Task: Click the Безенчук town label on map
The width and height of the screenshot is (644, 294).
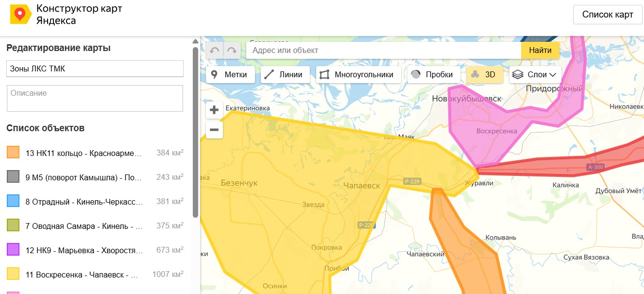Action: point(239,183)
